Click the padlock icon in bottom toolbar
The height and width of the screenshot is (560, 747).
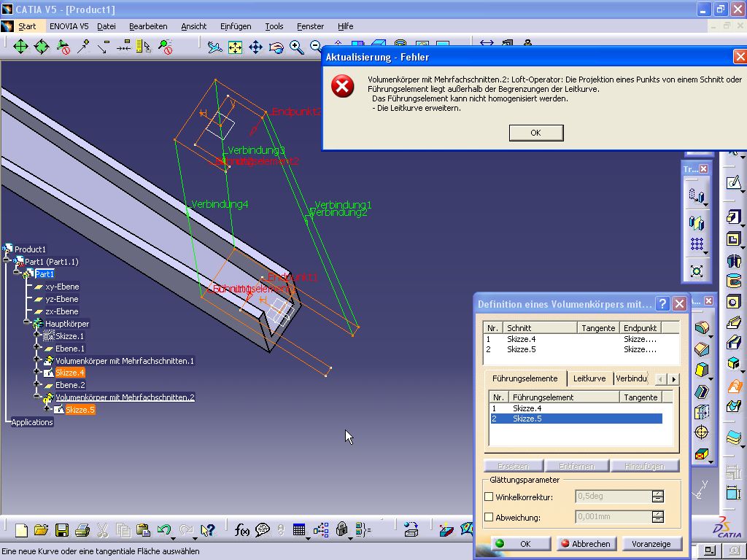point(341,529)
